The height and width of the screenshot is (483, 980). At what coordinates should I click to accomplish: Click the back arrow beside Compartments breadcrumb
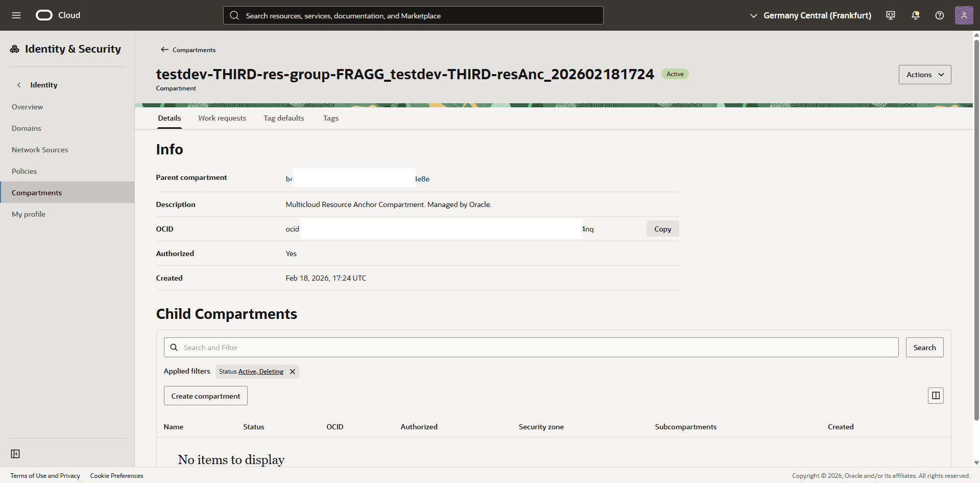coord(164,50)
